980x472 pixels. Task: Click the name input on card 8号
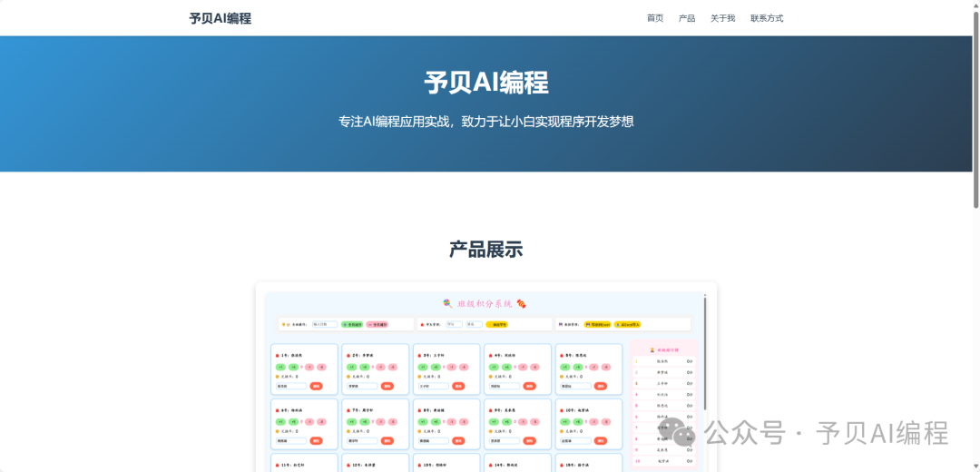coord(434,441)
